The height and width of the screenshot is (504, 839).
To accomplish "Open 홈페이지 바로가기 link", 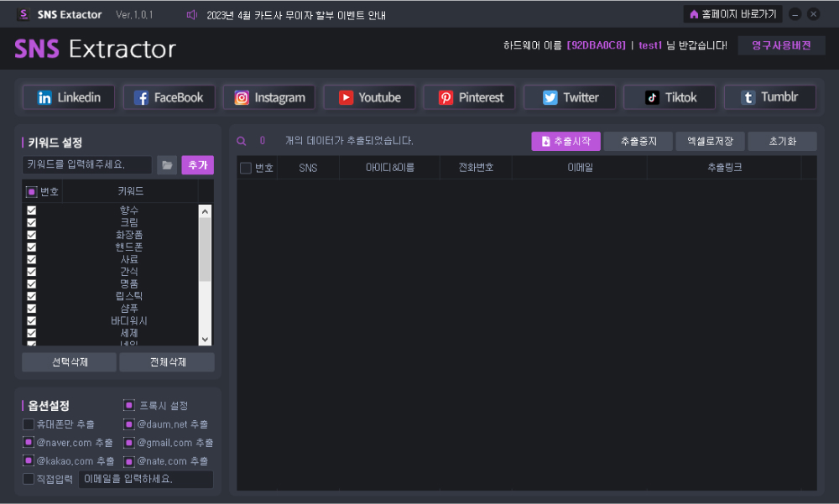I will click(x=732, y=14).
